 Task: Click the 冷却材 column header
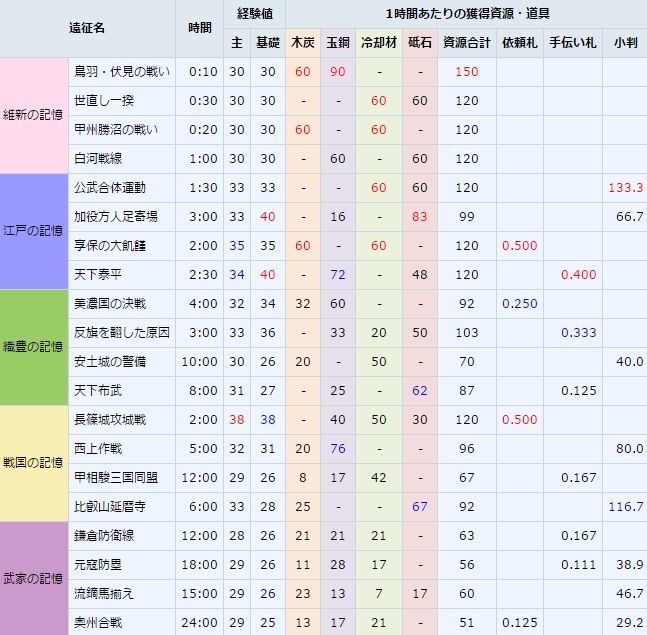pyautogui.click(x=378, y=42)
